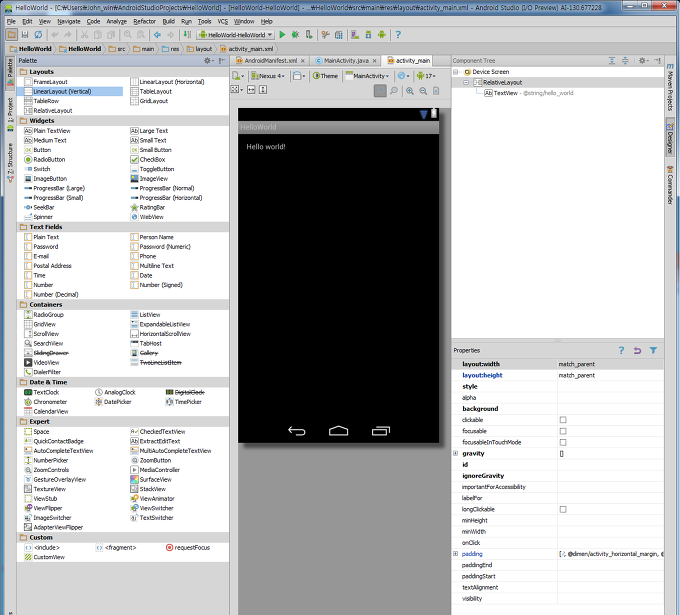Viewport: 680px width, 615px height.
Task: Click the blue Back navigation arrow
Action: [157, 35]
